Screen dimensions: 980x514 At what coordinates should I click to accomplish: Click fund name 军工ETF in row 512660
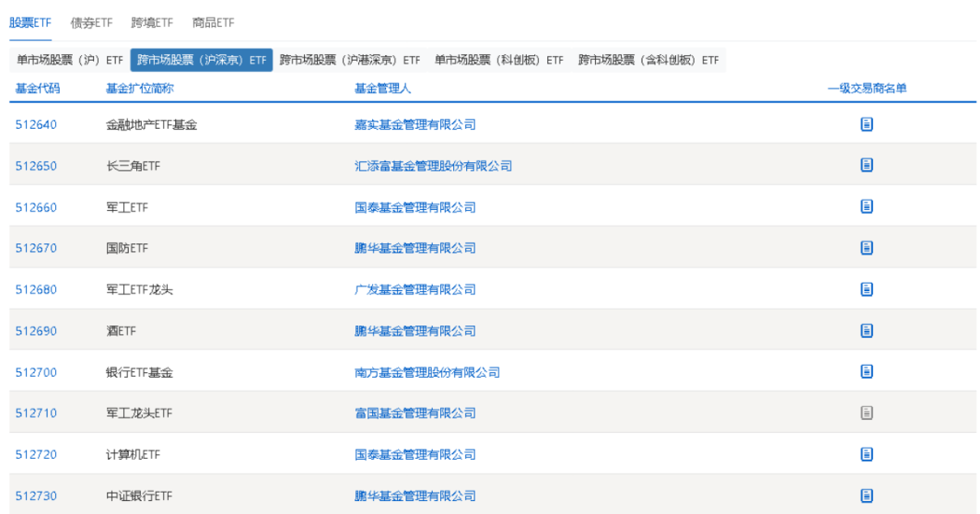[x=127, y=207]
